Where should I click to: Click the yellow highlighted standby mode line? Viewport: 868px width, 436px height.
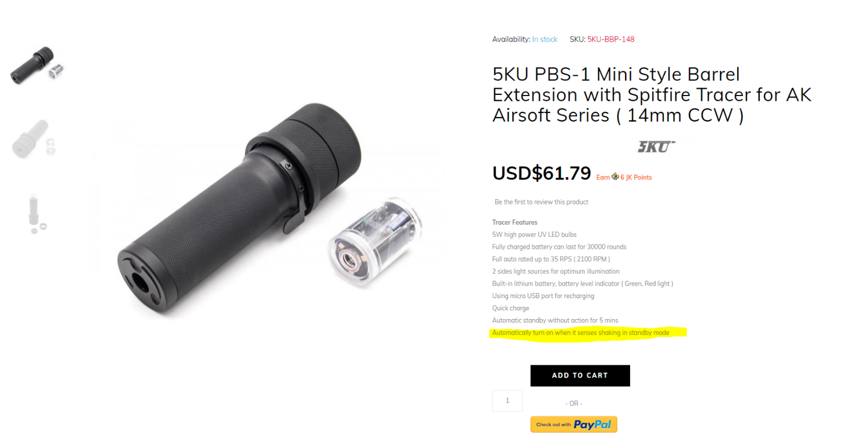580,333
